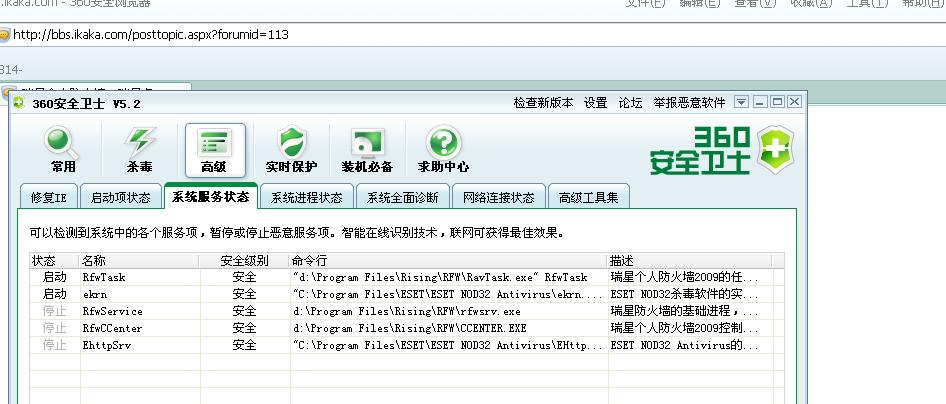Click the EHttp command line cell
The width and height of the screenshot is (946, 404).
pos(447,346)
